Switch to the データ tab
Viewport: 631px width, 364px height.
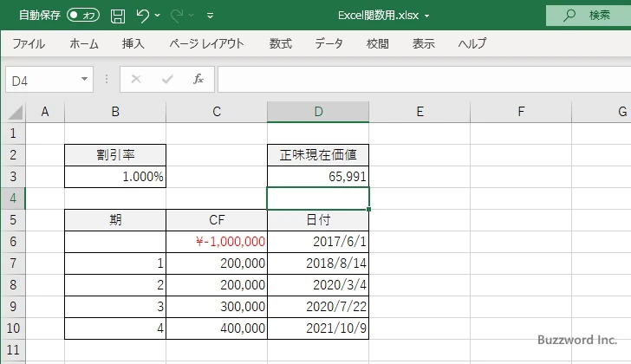pyautogui.click(x=329, y=43)
